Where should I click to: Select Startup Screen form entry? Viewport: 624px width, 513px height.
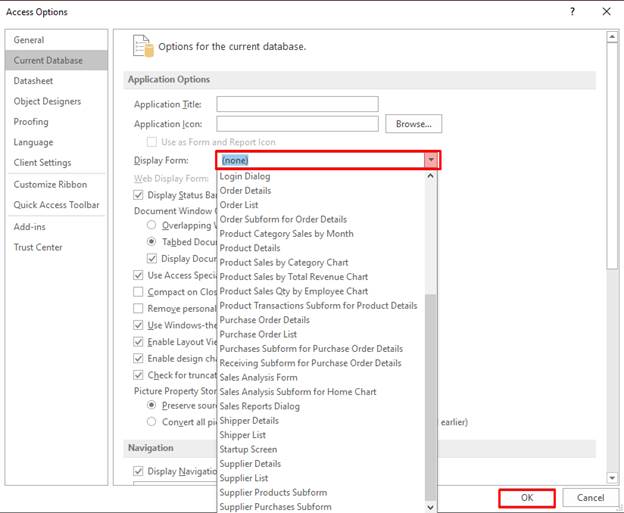click(x=321, y=449)
